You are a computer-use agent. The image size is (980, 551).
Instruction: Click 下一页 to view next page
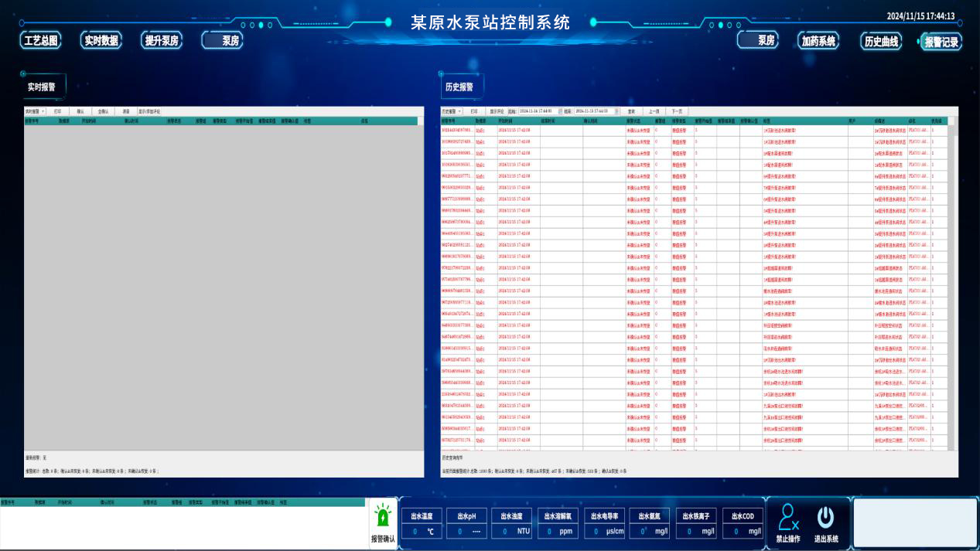coord(677,111)
